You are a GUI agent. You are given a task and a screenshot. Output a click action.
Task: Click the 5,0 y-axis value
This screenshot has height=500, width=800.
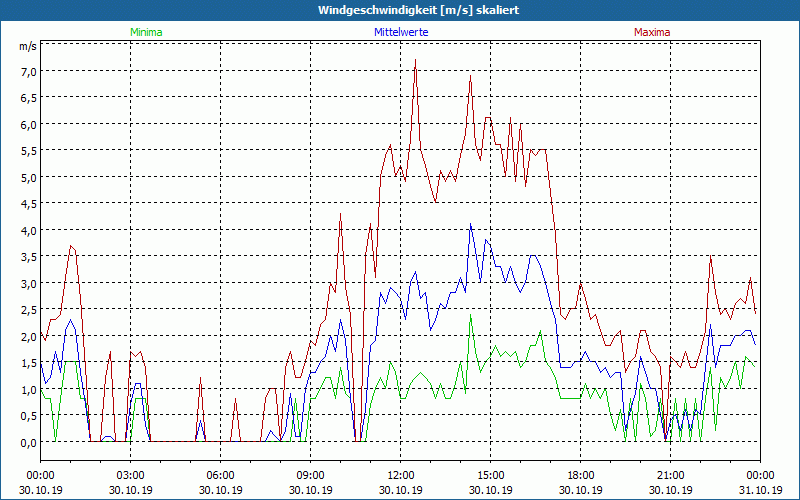pos(28,178)
